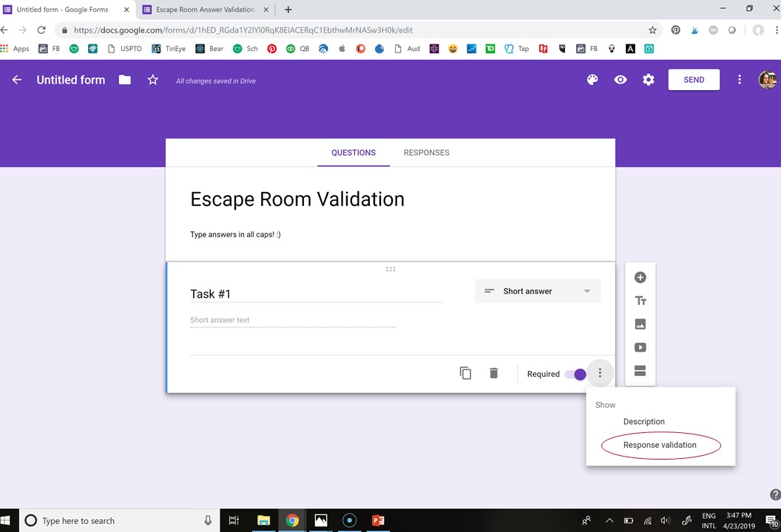
Task: Open a new browser tab
Action: click(x=288, y=10)
